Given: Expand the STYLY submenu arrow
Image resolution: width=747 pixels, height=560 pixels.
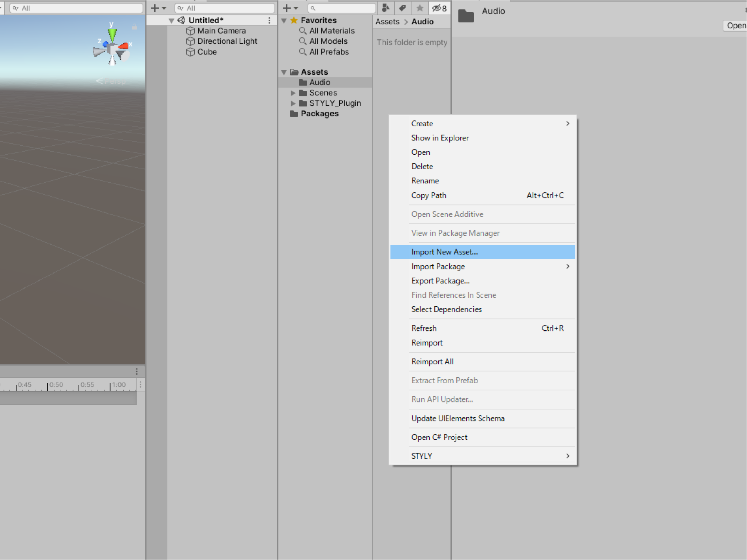Looking at the screenshot, I should click(x=568, y=456).
